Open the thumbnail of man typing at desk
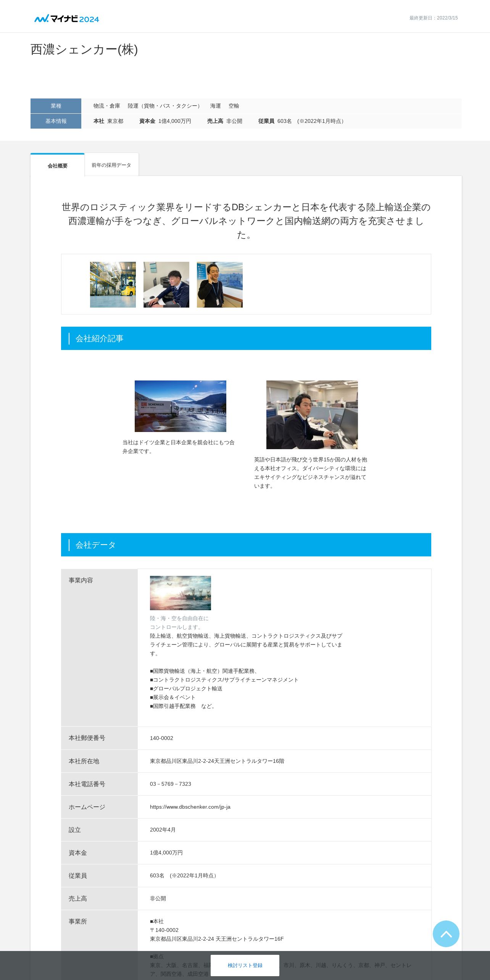This screenshot has width=490, height=980. 166,285
